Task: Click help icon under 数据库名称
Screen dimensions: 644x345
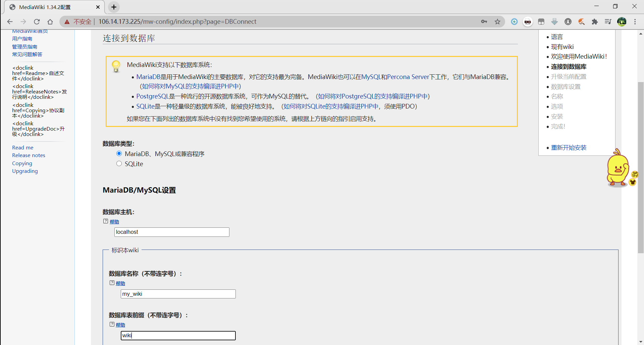Action: 112,283
